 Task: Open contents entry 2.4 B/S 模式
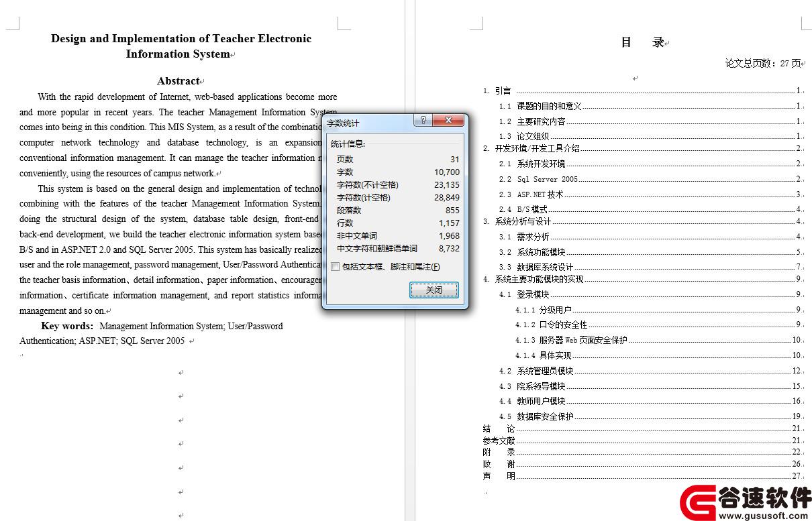(650, 209)
